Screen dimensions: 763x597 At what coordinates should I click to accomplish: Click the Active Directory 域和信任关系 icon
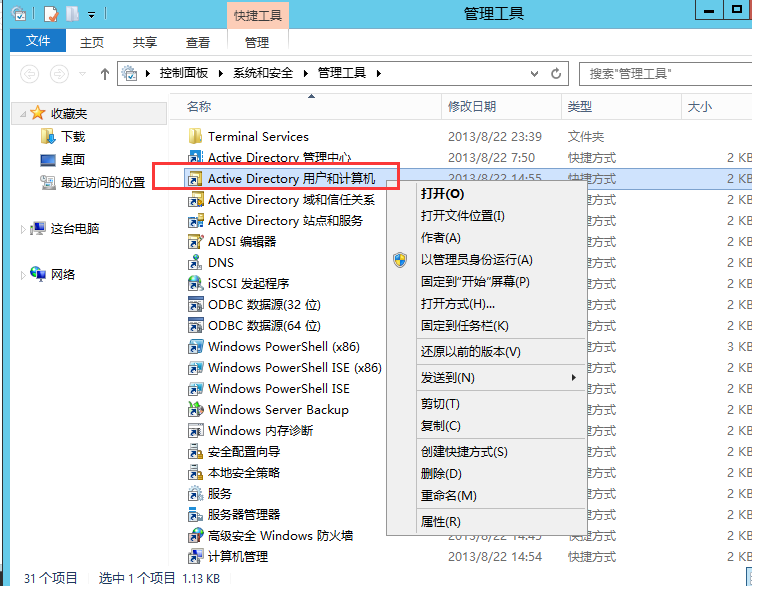(x=195, y=199)
